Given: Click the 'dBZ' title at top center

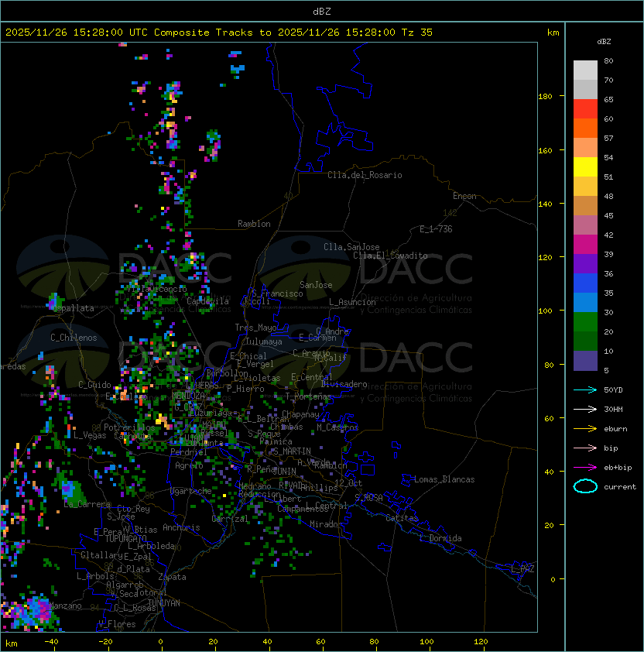Looking at the screenshot, I should 322,11.
